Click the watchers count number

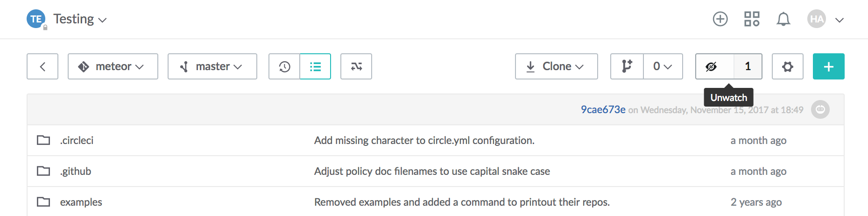tap(748, 66)
